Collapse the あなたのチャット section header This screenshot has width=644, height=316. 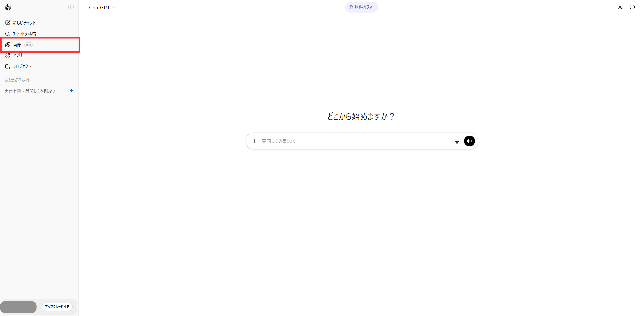click(17, 80)
